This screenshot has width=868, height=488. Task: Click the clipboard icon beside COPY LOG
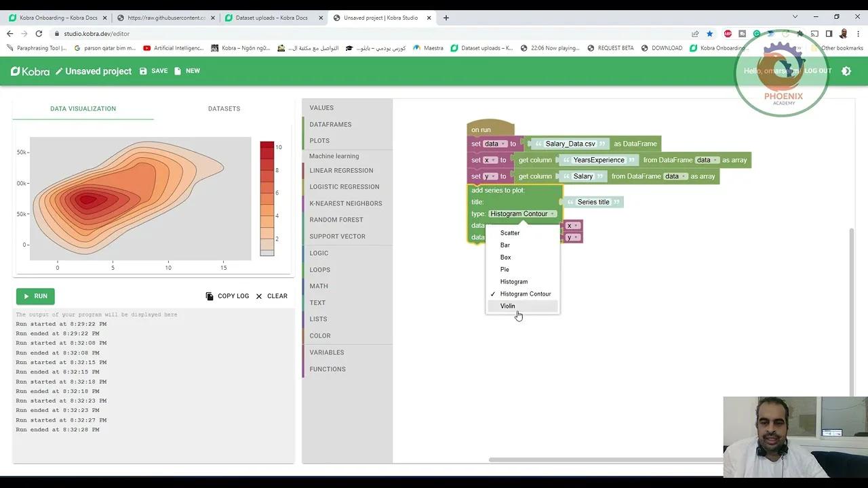[x=210, y=296]
